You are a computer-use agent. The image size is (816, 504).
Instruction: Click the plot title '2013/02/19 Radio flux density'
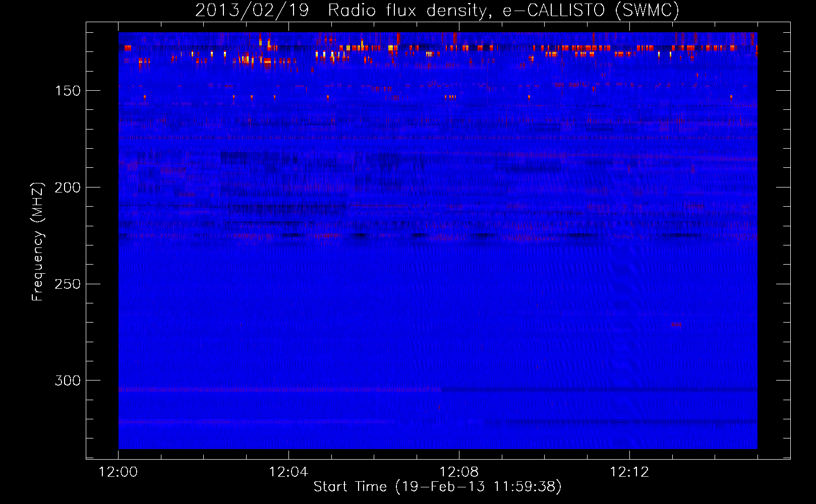point(343,11)
